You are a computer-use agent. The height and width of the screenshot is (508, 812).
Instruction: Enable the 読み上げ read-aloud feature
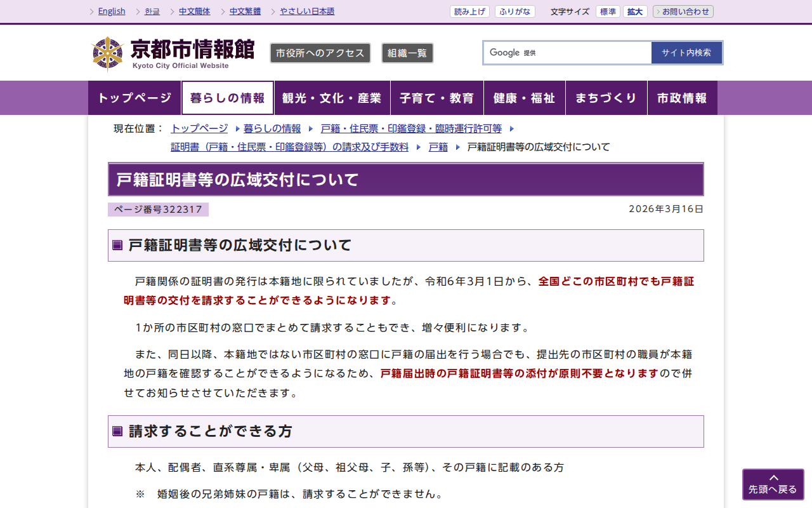(x=469, y=11)
